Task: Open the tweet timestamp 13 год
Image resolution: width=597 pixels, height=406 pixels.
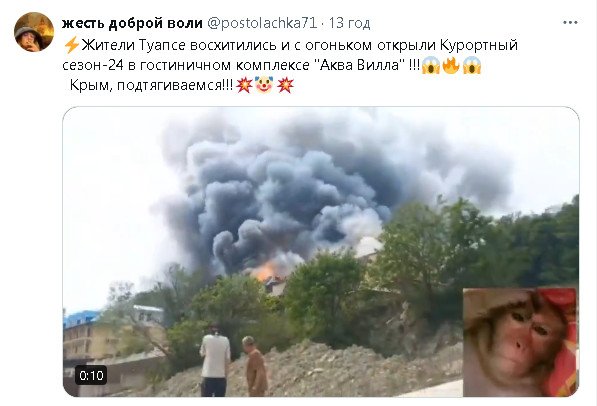Action: point(349,23)
